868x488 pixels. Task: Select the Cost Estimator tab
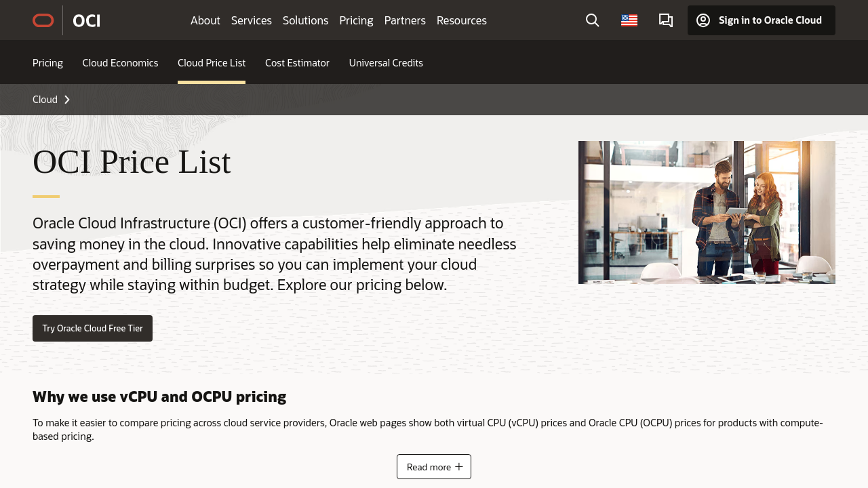coord(297,62)
